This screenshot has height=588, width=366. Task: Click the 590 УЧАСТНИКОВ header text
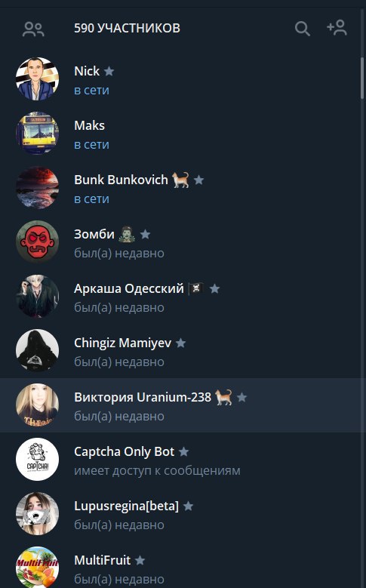(x=127, y=28)
